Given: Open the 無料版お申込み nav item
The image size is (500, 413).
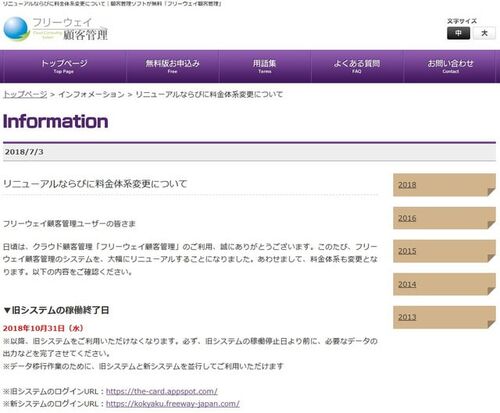Looking at the screenshot, I should click(172, 66).
